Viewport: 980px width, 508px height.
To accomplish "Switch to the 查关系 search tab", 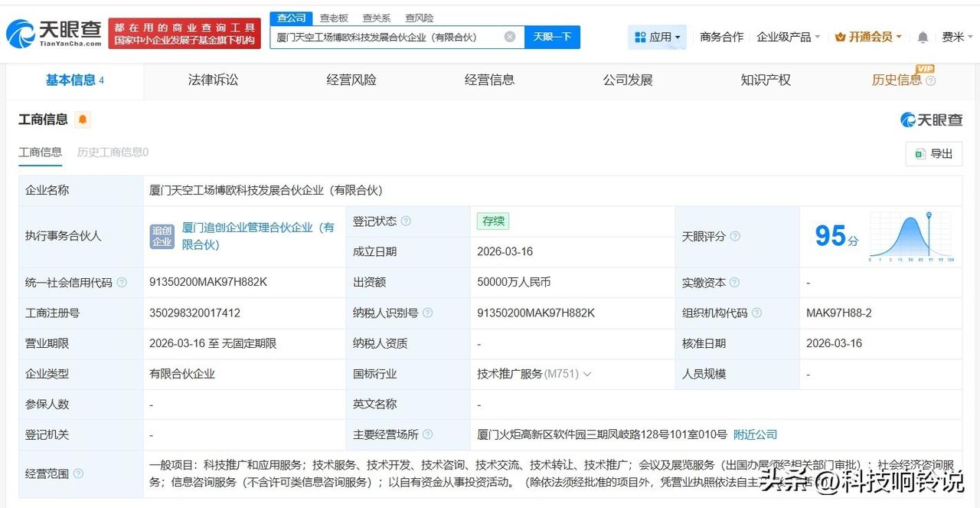I will (376, 18).
